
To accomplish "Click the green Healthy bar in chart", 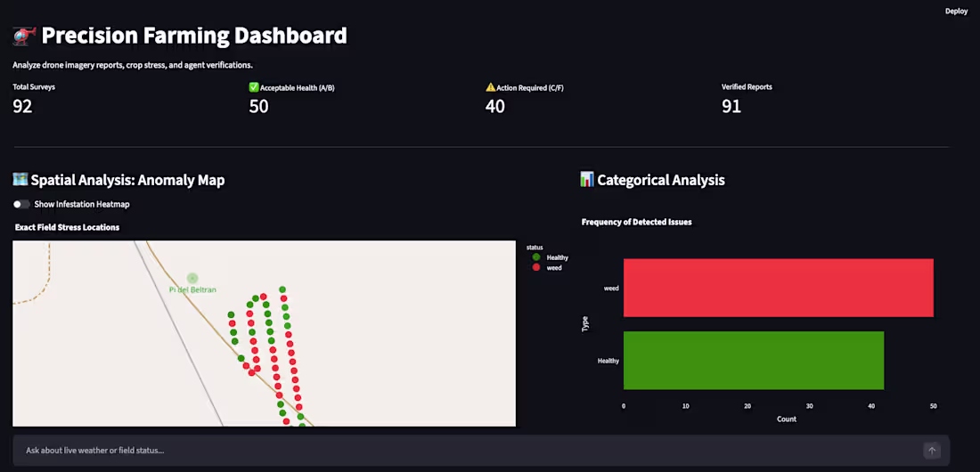I will (754, 361).
